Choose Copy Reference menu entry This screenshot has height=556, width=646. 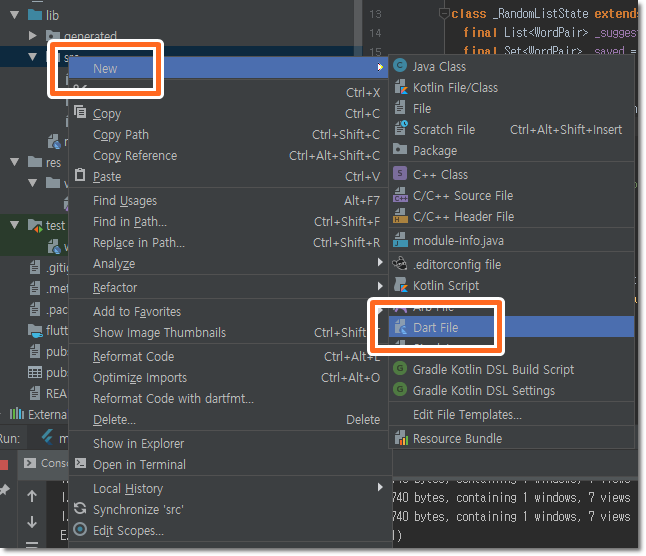click(x=228, y=156)
